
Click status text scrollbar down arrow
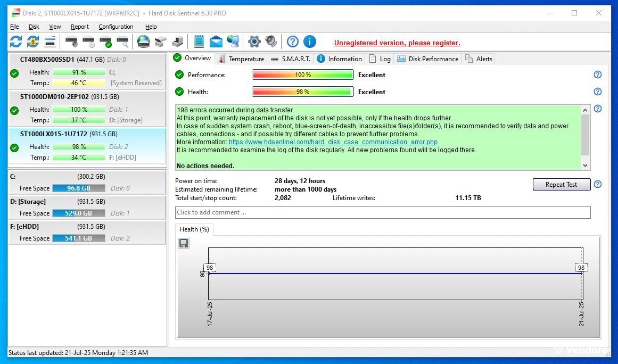point(586,166)
